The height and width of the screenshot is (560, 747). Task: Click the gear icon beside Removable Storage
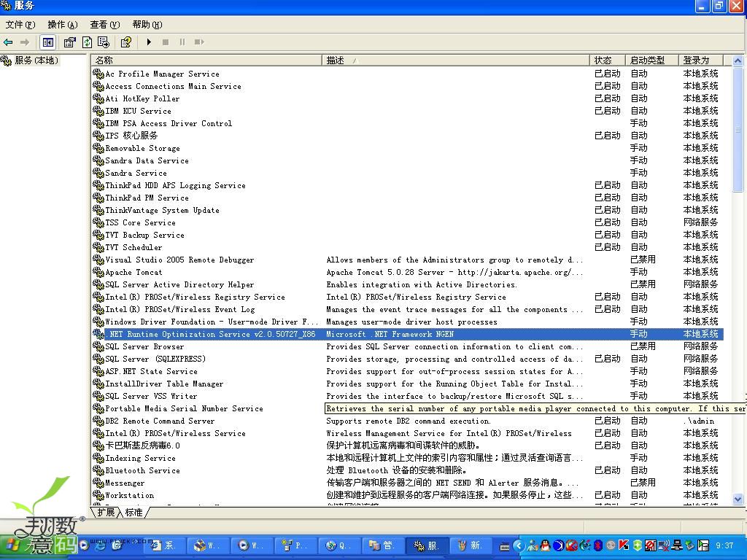pos(98,148)
